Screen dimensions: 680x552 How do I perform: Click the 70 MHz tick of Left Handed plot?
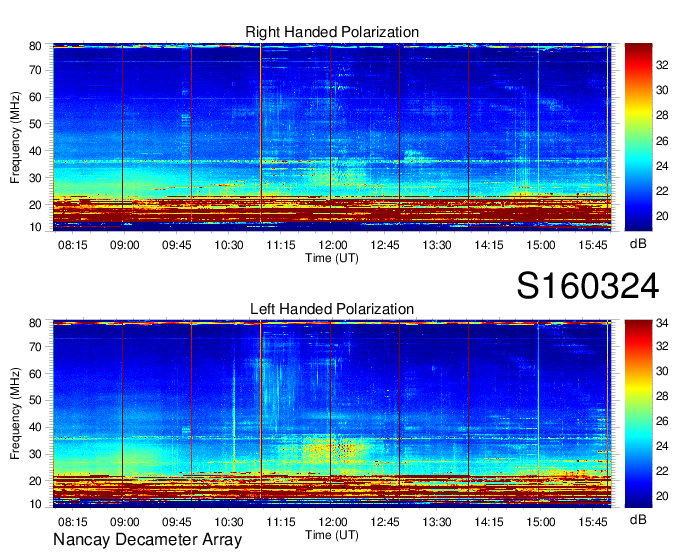click(35, 347)
